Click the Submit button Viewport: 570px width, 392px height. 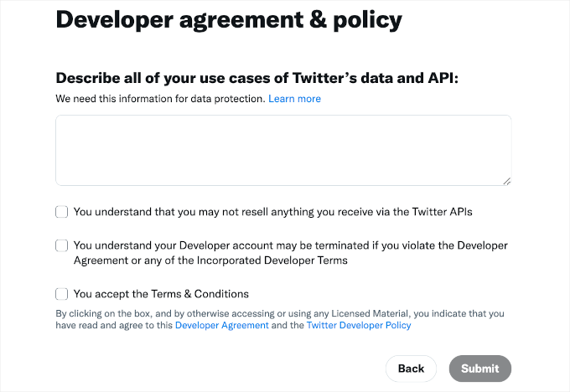(479, 369)
